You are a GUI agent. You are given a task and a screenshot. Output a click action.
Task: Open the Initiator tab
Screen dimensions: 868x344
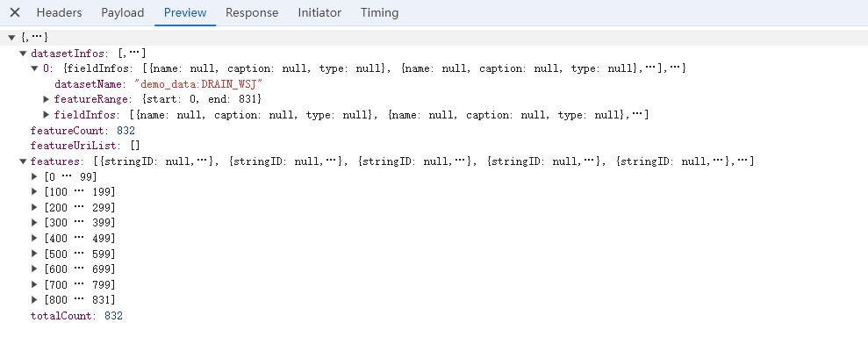pyautogui.click(x=319, y=13)
